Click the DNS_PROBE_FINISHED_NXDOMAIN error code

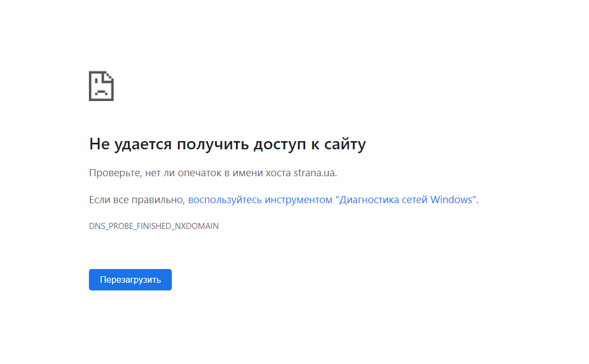[x=154, y=226]
